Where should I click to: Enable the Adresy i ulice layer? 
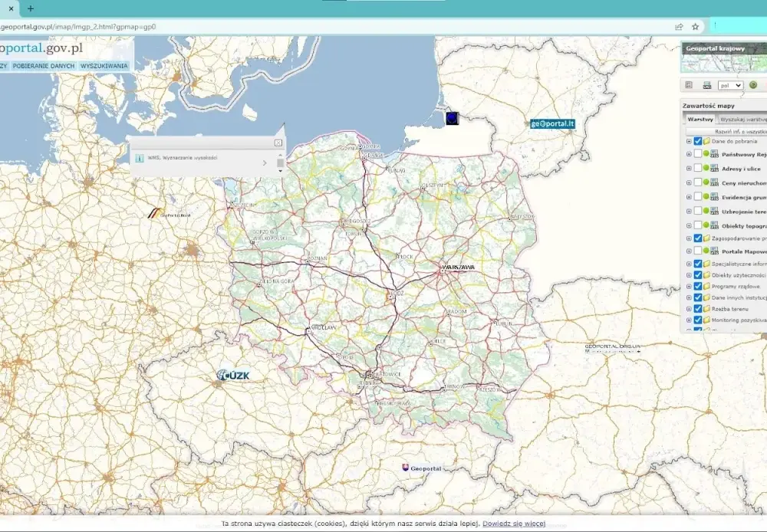698,168
